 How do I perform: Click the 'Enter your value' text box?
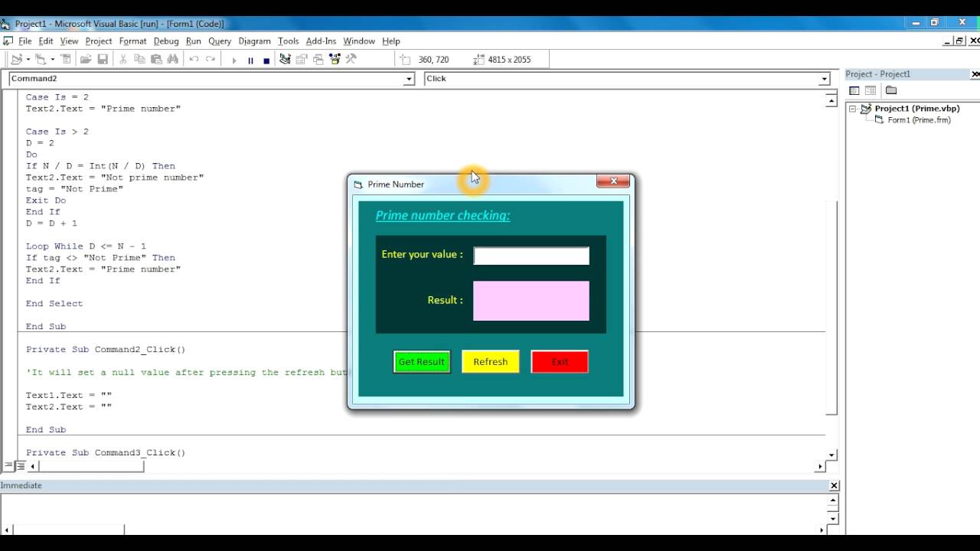point(531,256)
